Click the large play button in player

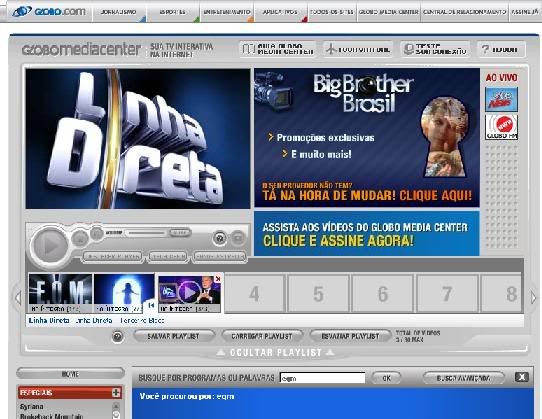[x=50, y=246]
